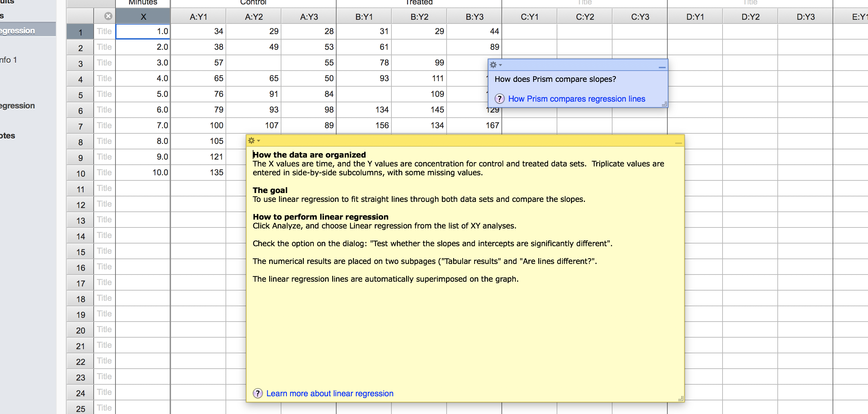Select row 20 header
Image resolution: width=868 pixels, height=414 pixels.
coord(80,330)
